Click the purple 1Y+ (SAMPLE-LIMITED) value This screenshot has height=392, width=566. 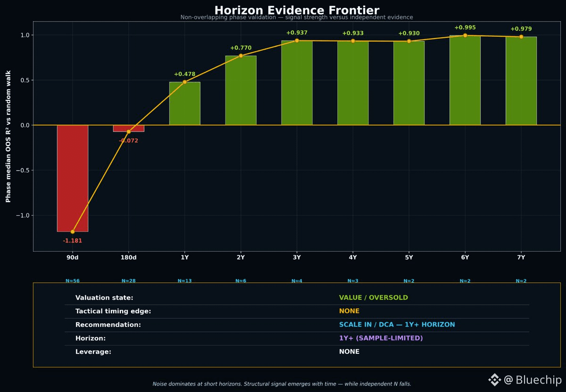click(381, 338)
